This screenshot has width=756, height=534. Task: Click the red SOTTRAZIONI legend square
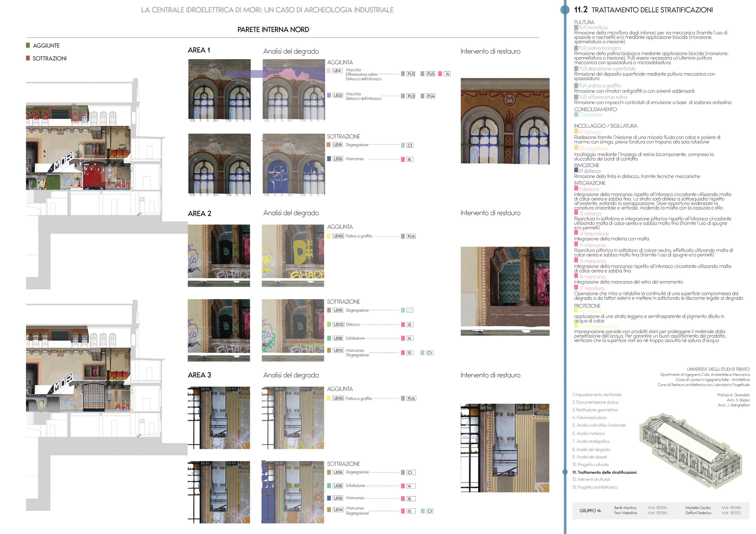(x=28, y=58)
